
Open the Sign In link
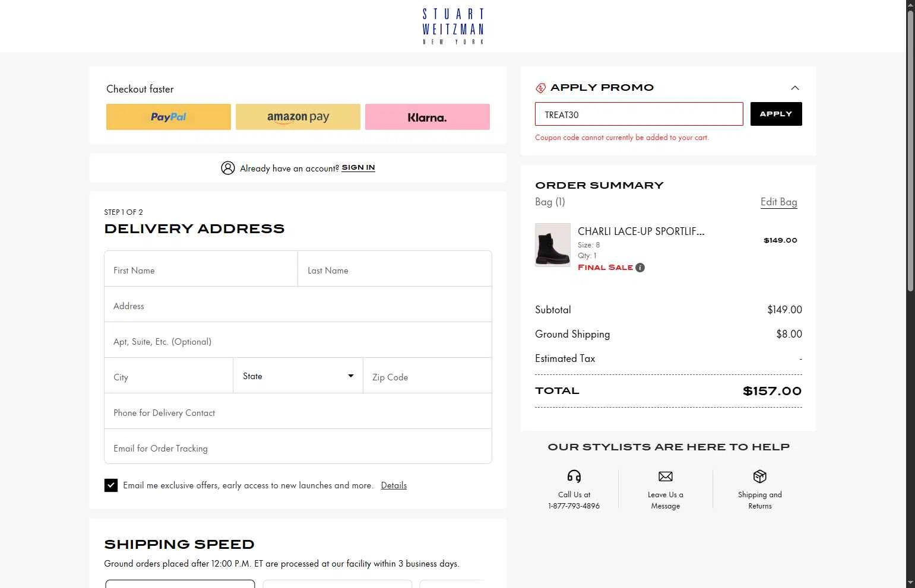(x=358, y=167)
